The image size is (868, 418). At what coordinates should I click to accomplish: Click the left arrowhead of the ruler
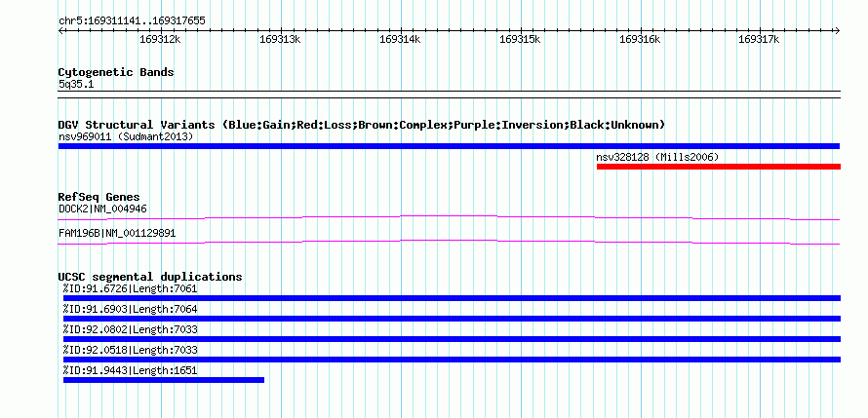click(x=60, y=30)
